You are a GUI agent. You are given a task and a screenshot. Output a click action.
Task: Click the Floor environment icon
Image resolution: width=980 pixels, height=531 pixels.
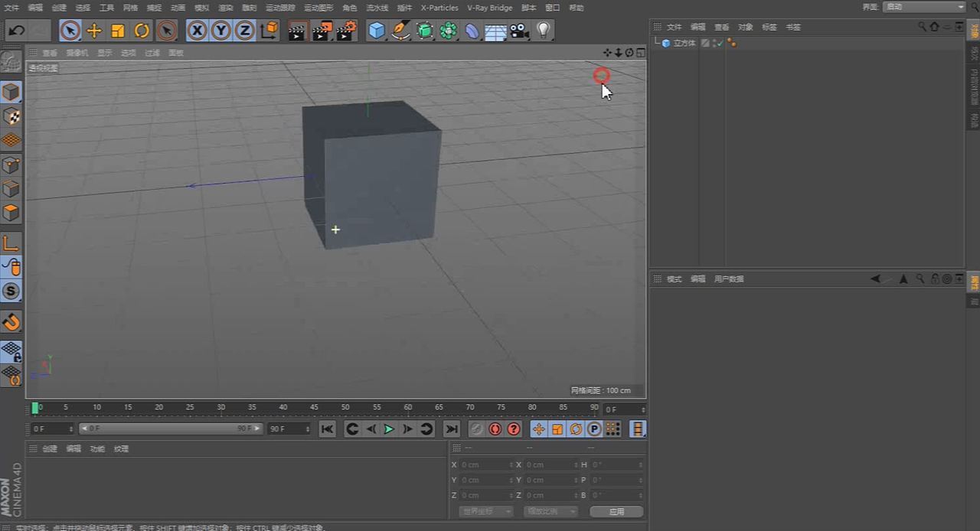(x=496, y=31)
